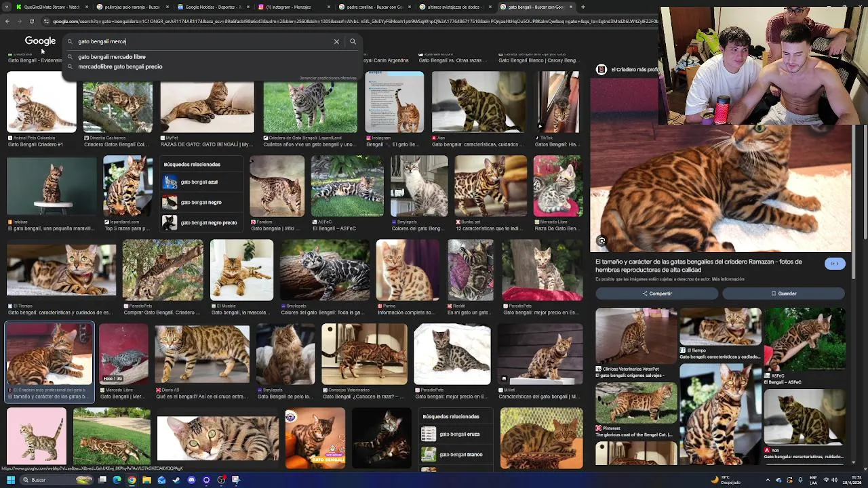This screenshot has height=488, width=868.
Task: Open Task View in the taskbar
Action: [102, 480]
